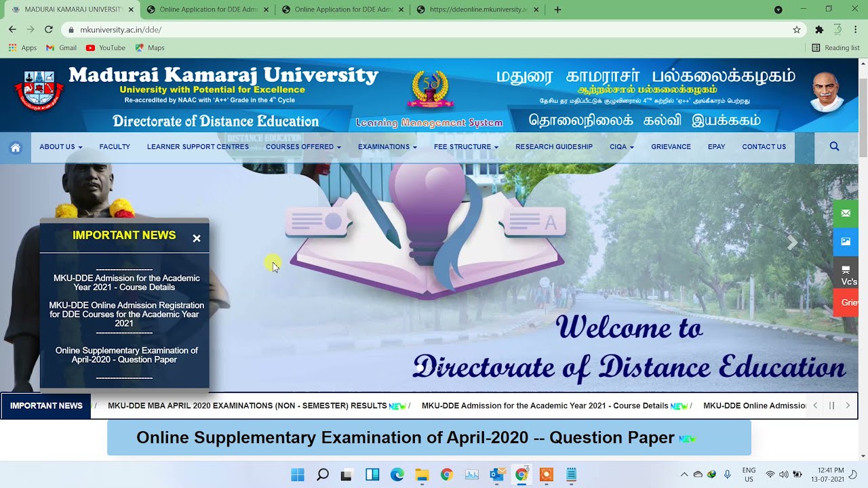Reload the page

tap(48, 30)
